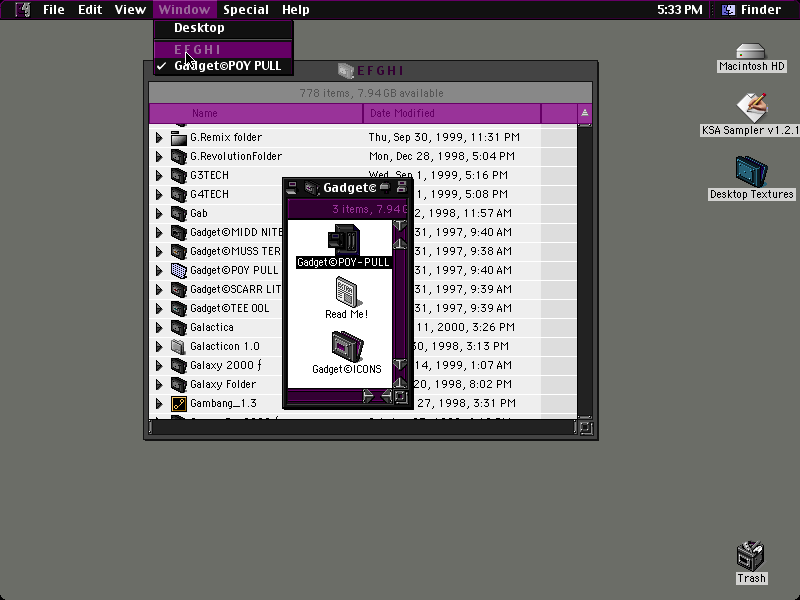The image size is (800, 600).
Task: Click the G.Remix folder icon
Action: (179, 137)
